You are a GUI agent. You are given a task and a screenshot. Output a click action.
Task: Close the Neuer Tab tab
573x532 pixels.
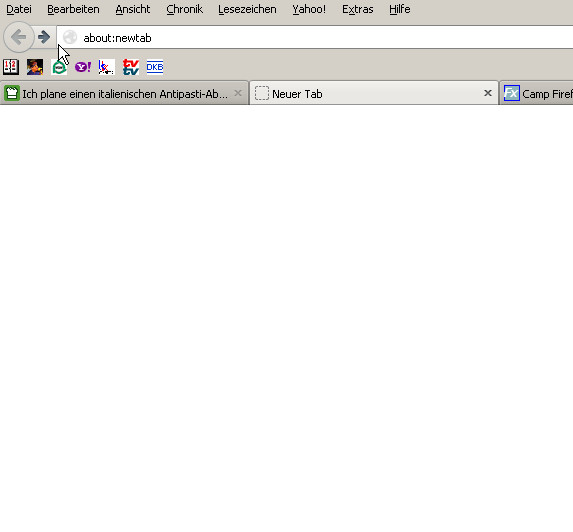click(x=488, y=93)
